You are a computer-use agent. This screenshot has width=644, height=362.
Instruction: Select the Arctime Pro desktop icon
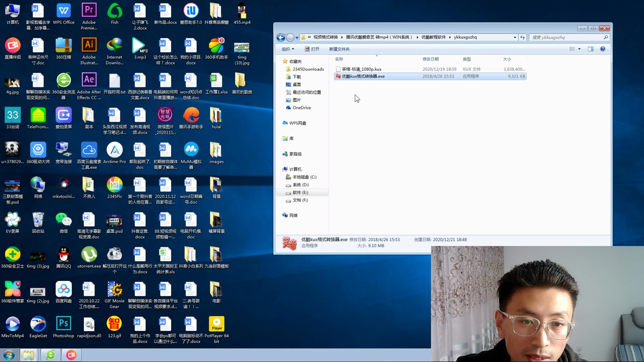(x=115, y=153)
